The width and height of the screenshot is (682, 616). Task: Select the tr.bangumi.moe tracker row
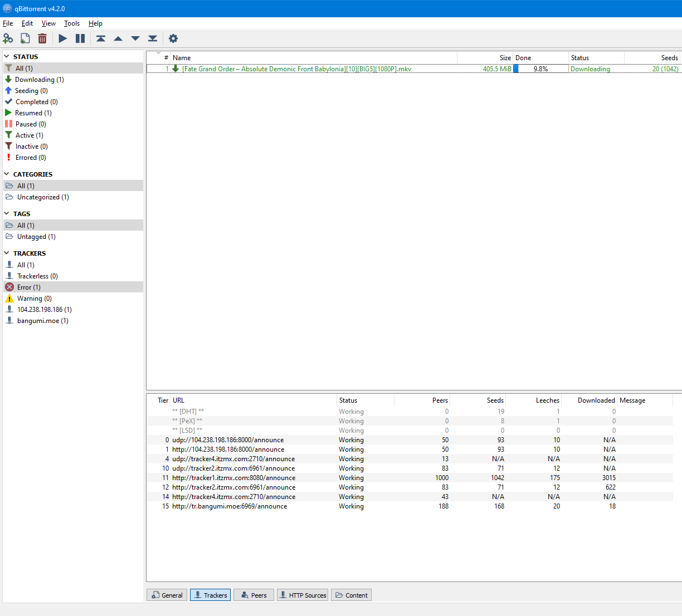click(230, 506)
